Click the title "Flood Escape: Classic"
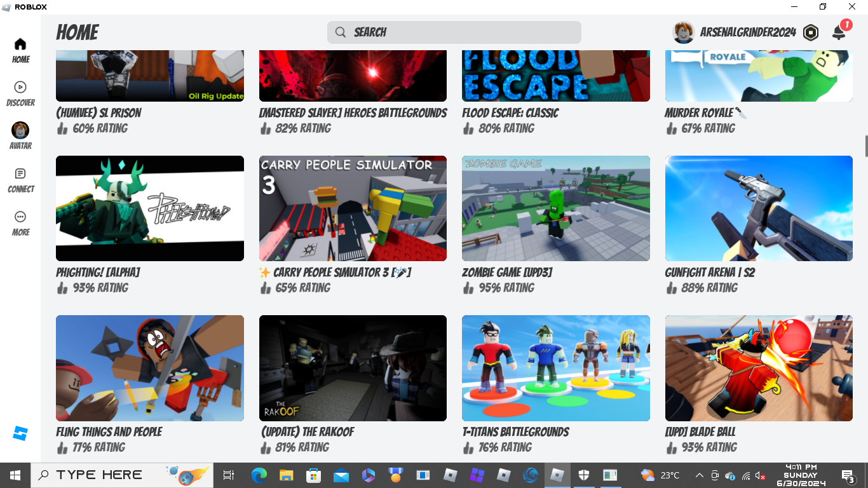The image size is (868, 488). tap(510, 113)
